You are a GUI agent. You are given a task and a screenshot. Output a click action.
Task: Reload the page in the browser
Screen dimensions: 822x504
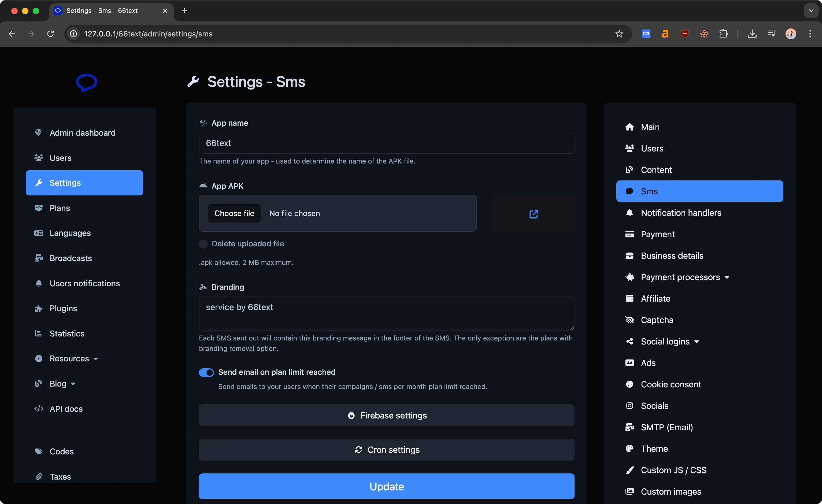tap(50, 34)
